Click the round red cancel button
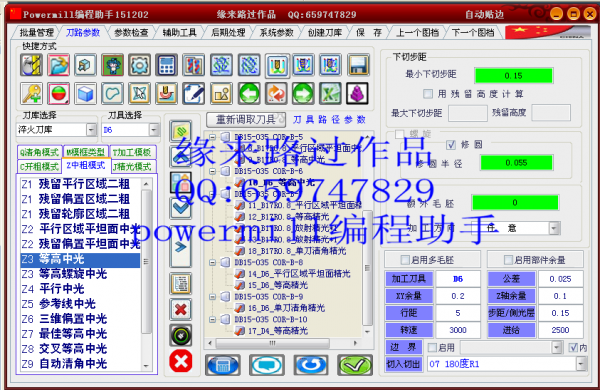600x390 pixels. coord(181,361)
